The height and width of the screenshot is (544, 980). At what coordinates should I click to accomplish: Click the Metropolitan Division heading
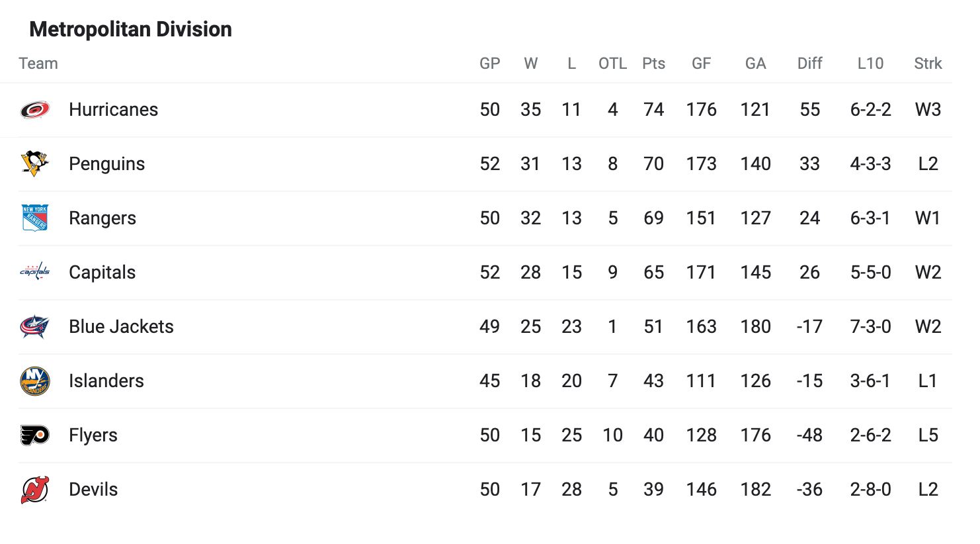point(131,29)
